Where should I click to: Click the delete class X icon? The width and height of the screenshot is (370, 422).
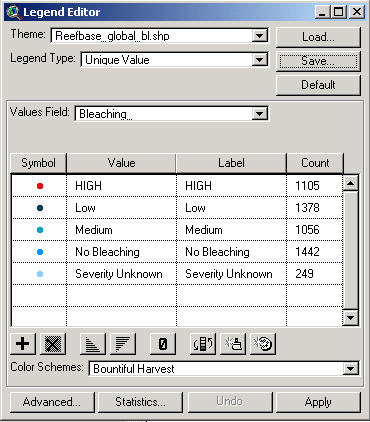[x=53, y=344]
